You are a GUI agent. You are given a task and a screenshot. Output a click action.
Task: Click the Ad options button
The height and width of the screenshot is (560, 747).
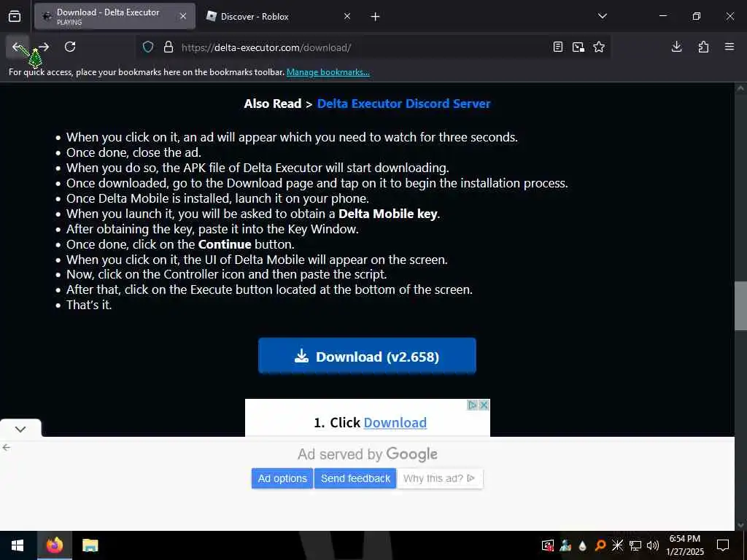(282, 478)
